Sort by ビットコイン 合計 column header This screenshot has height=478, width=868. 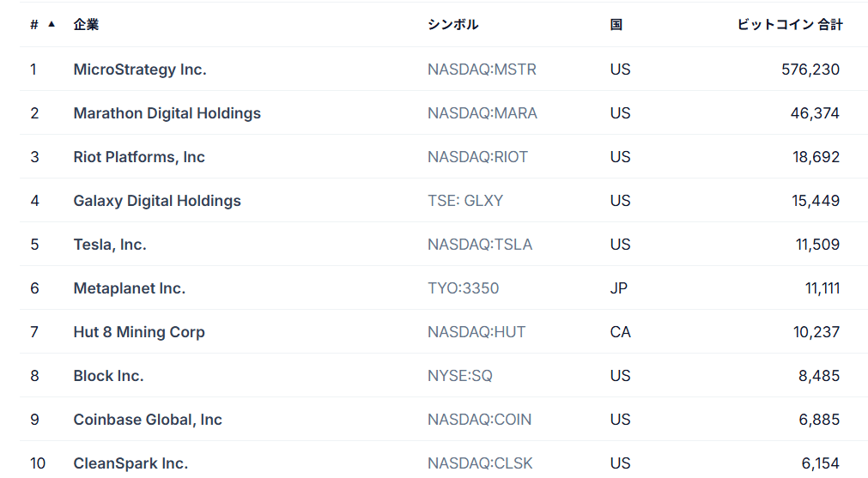[x=790, y=25]
